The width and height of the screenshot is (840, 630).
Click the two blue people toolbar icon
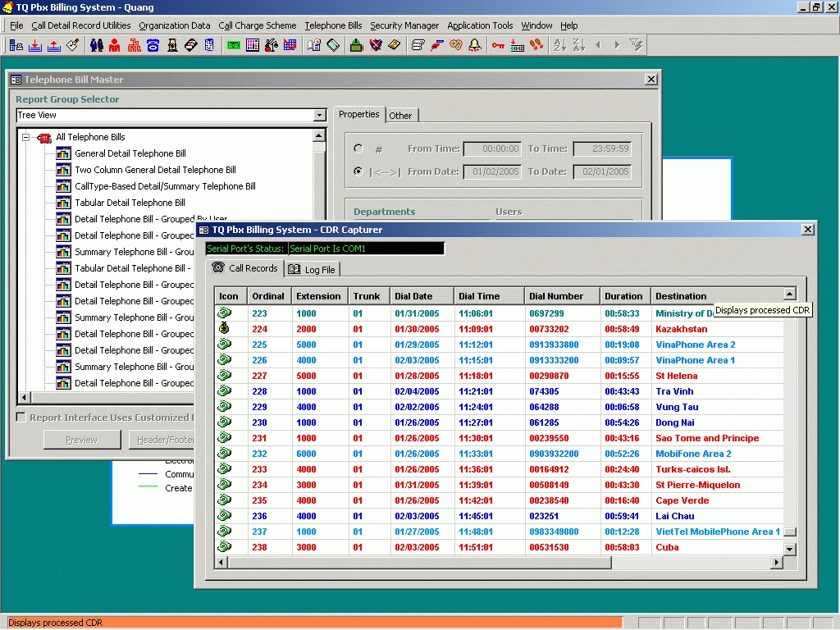coord(96,45)
